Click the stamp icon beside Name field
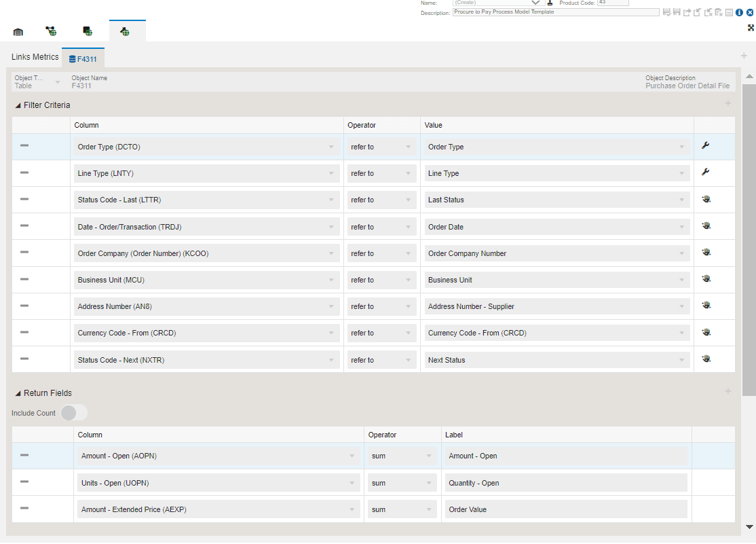 [550, 3]
